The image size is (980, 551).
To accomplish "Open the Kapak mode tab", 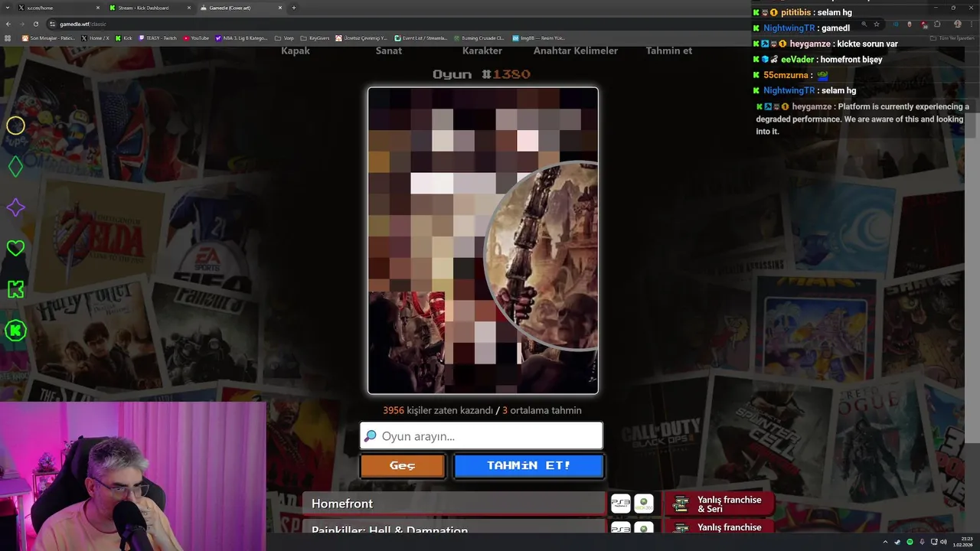I will point(296,51).
